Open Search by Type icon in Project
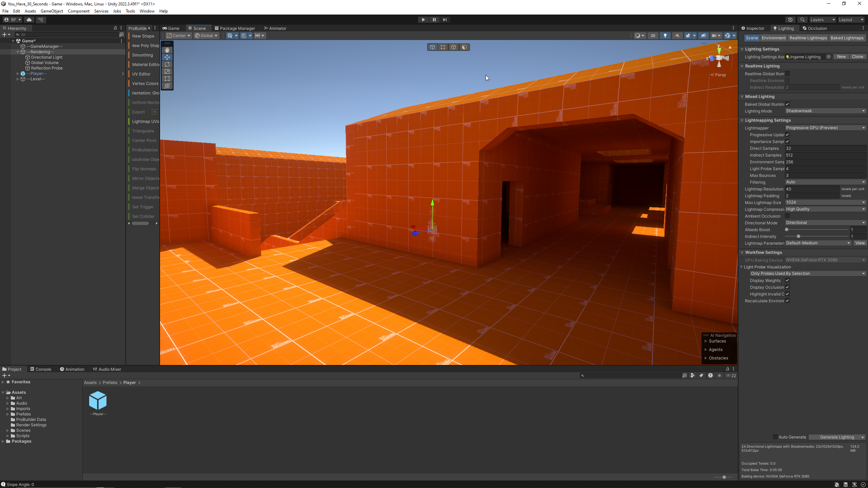Screen dimensions: 868x488 [x=693, y=375]
